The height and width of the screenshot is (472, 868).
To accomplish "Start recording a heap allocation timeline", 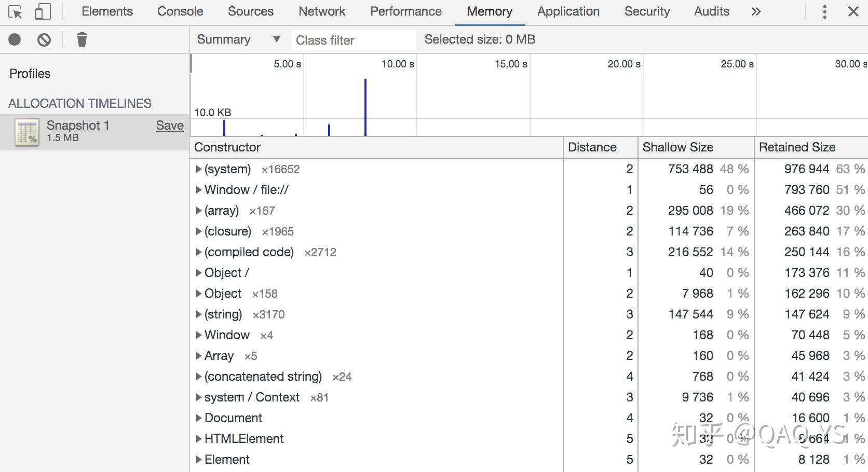I will [x=14, y=39].
